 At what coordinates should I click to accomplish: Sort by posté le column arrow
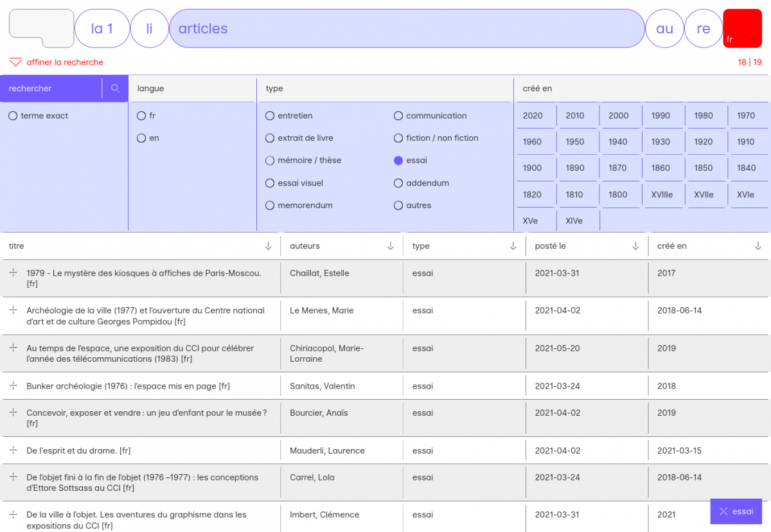(x=635, y=246)
